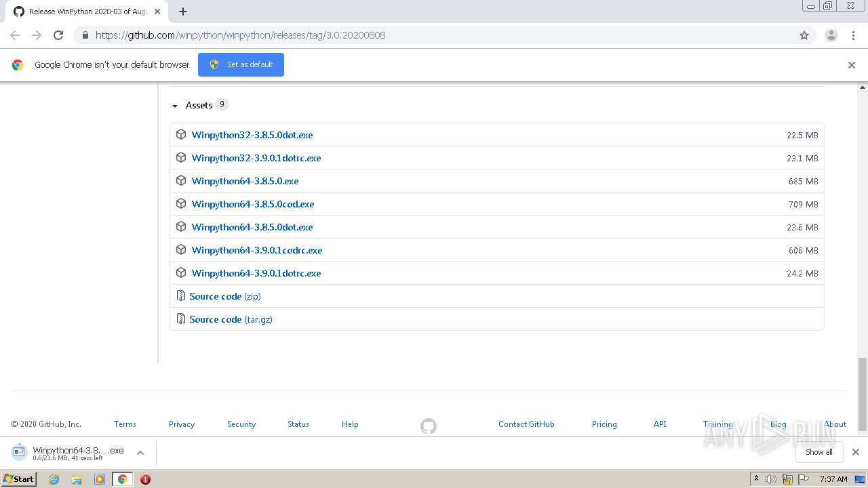868x488 pixels.
Task: Click the package icon beside Winpython64-3.8.5.0dot.exe
Action: point(181,226)
